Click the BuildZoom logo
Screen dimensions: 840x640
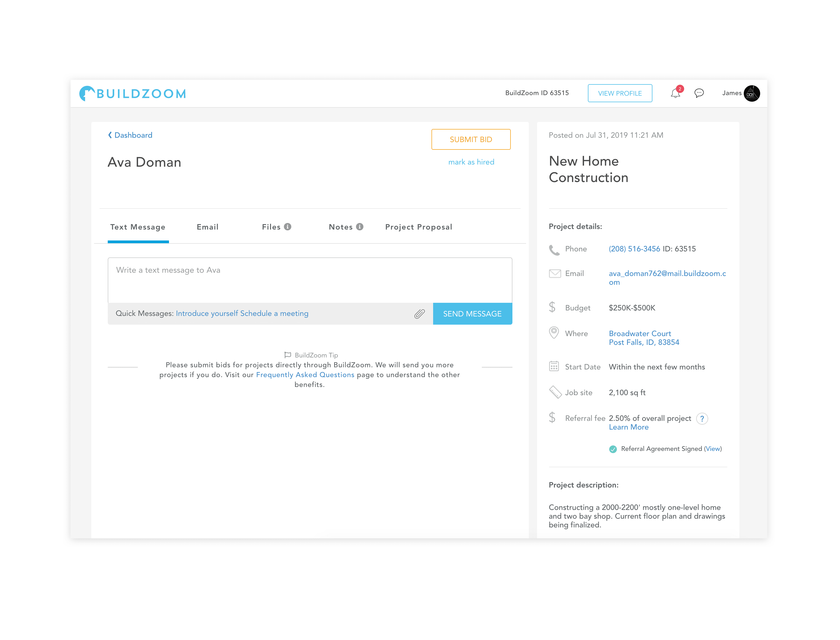(x=132, y=93)
